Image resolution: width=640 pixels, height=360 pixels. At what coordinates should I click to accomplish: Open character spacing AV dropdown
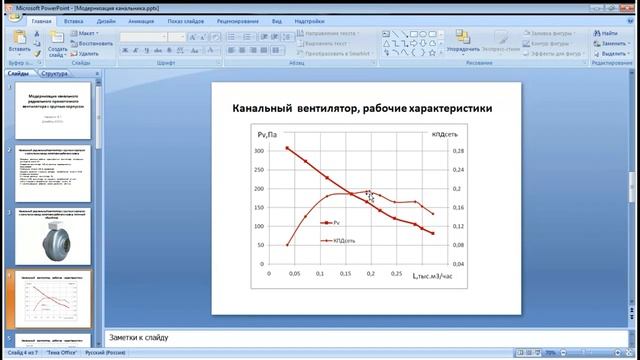[x=181, y=50]
